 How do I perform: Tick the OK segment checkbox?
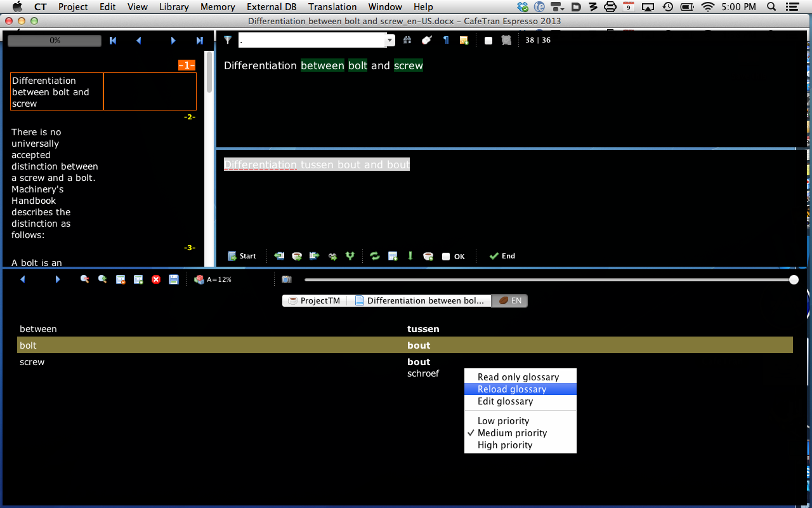click(x=446, y=257)
